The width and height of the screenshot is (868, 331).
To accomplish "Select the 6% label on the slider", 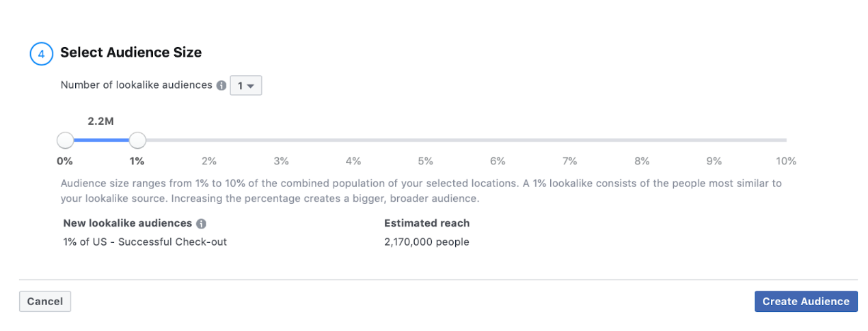I will [498, 162].
